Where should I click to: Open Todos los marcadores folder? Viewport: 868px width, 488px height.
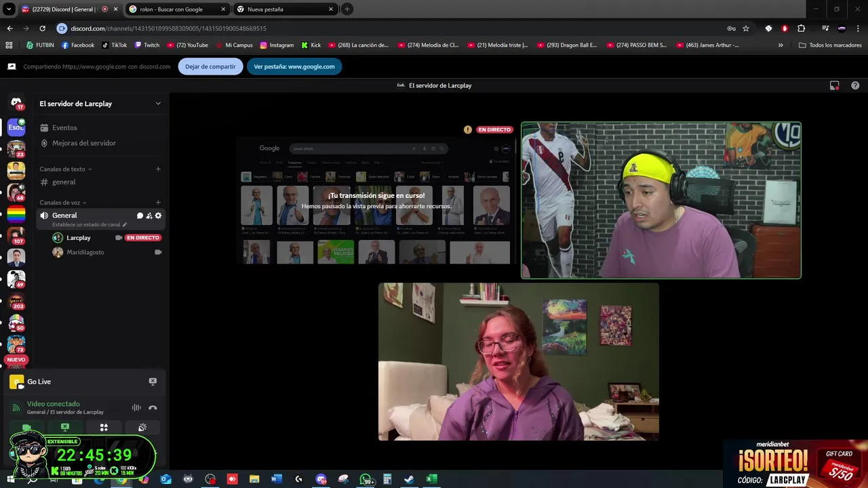coord(830,45)
